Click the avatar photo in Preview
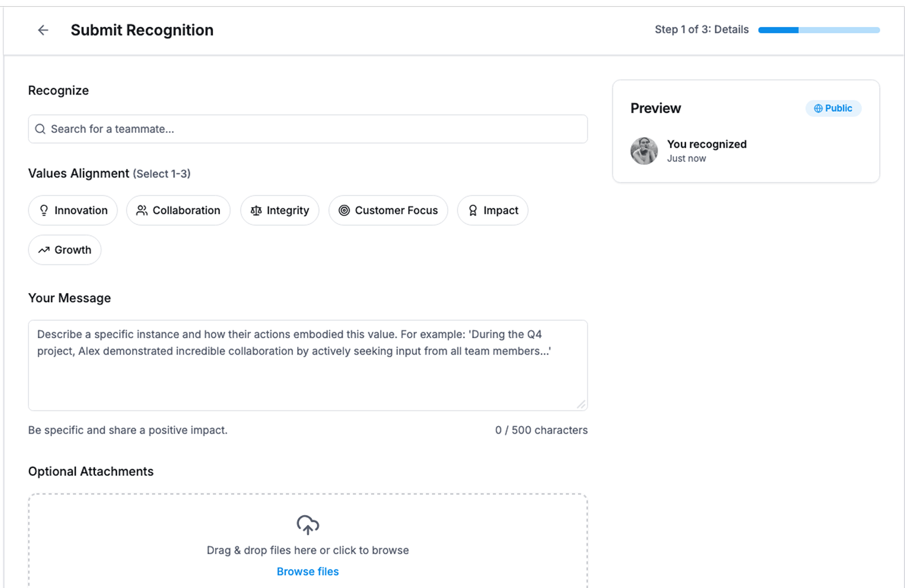Image resolution: width=905 pixels, height=588 pixels. 644,151
